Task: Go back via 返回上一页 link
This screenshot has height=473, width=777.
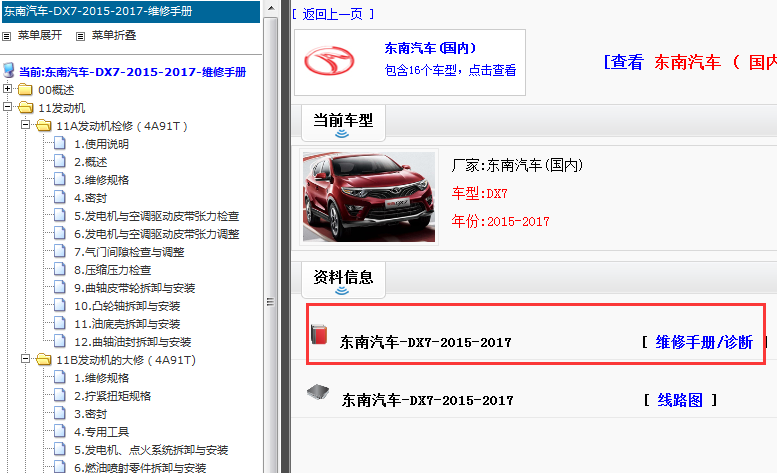Action: click(333, 14)
